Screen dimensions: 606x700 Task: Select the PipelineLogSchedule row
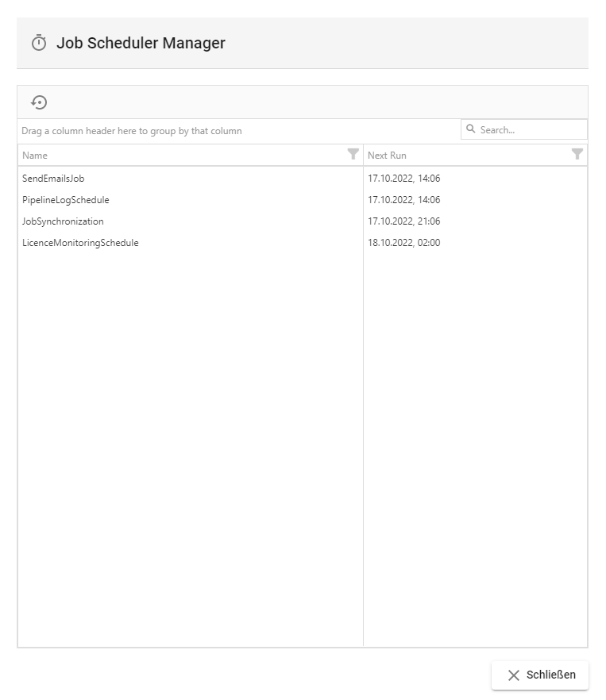[66, 200]
